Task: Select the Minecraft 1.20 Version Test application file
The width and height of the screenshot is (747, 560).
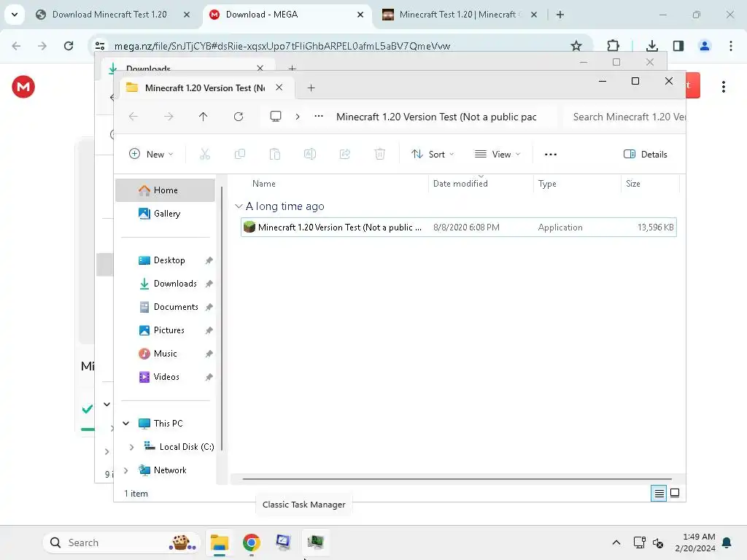Action: (x=458, y=227)
